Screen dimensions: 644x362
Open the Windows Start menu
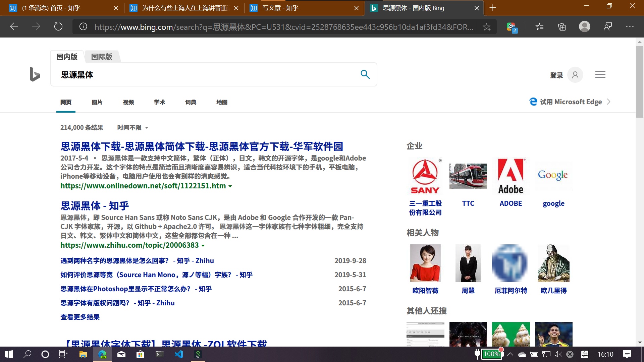pos(9,354)
